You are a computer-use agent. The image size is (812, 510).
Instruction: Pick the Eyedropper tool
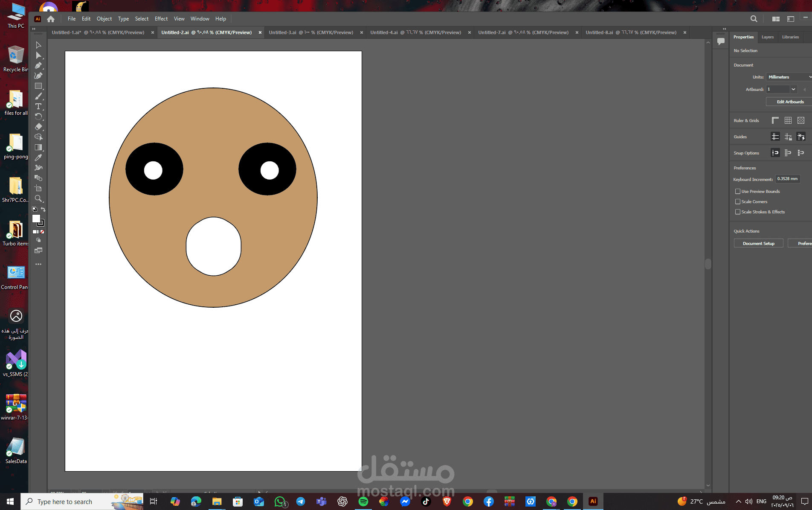coord(38,157)
